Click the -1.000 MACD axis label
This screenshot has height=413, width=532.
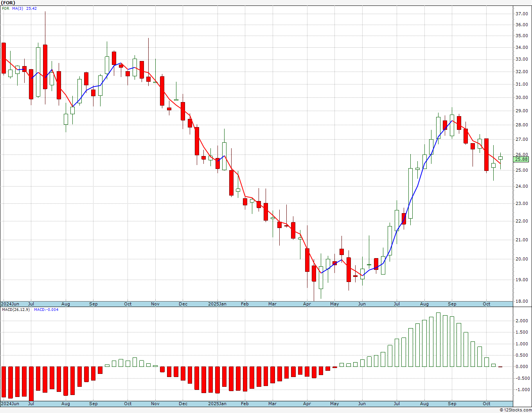click(x=521, y=390)
